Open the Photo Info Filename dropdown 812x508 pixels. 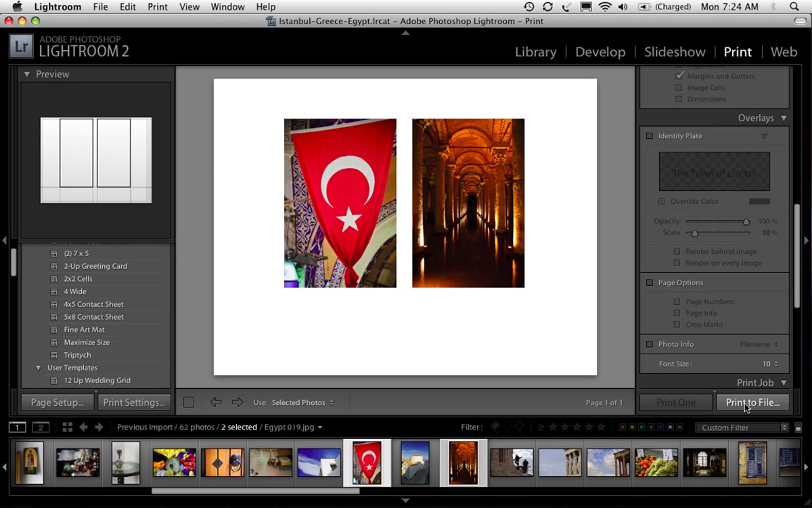[x=759, y=344]
